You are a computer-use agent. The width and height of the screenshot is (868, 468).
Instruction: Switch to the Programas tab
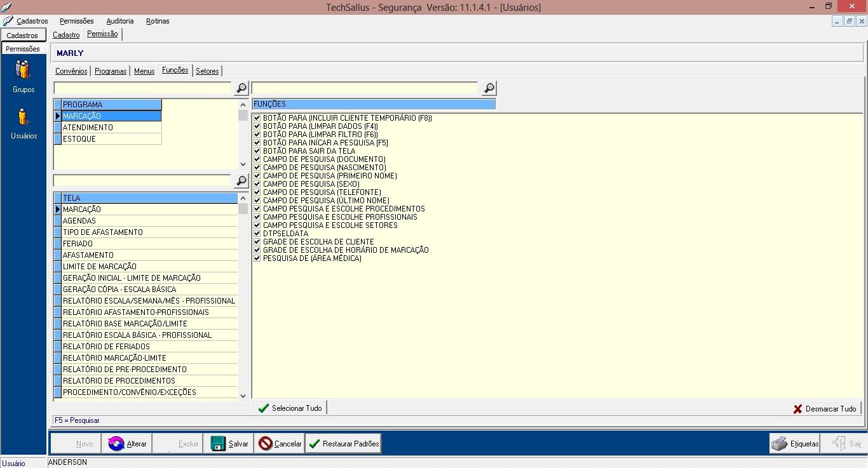pos(111,71)
